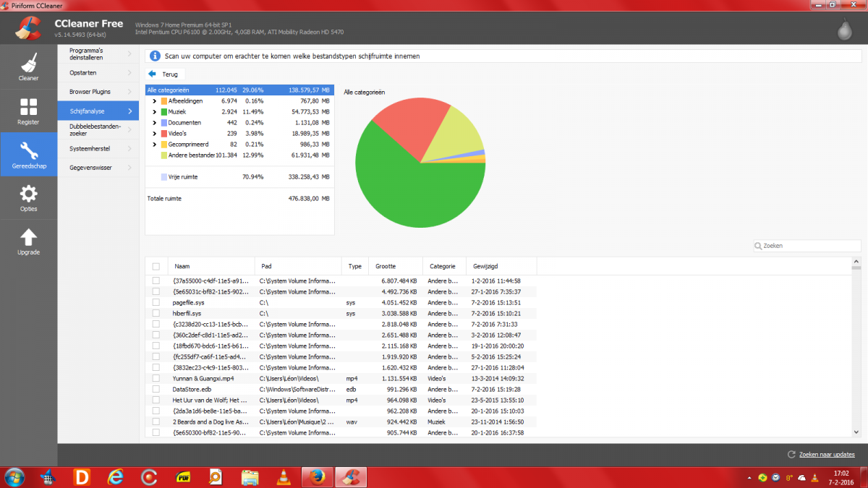
Task: Tick the 2 Beards and a Dog row checkbox
Action: pyautogui.click(x=156, y=421)
